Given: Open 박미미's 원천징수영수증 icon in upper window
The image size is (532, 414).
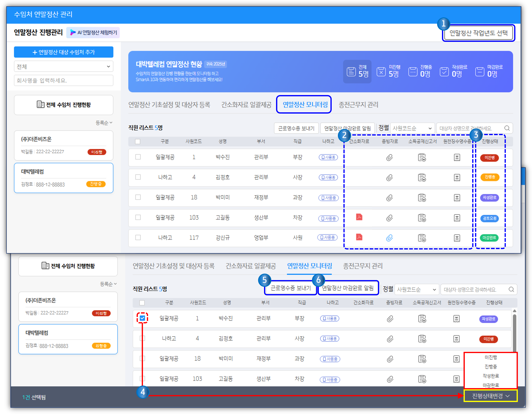Looking at the screenshot, I should point(457,198).
